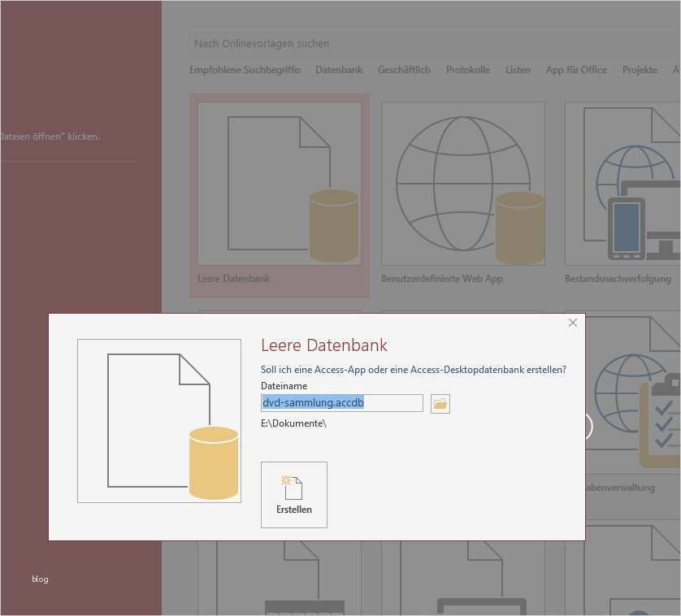Open the Listen suggested search
This screenshot has width=681, height=616.
click(x=518, y=70)
